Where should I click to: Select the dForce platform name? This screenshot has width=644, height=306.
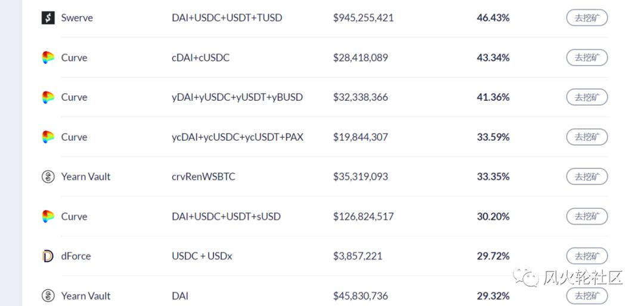tap(76, 256)
